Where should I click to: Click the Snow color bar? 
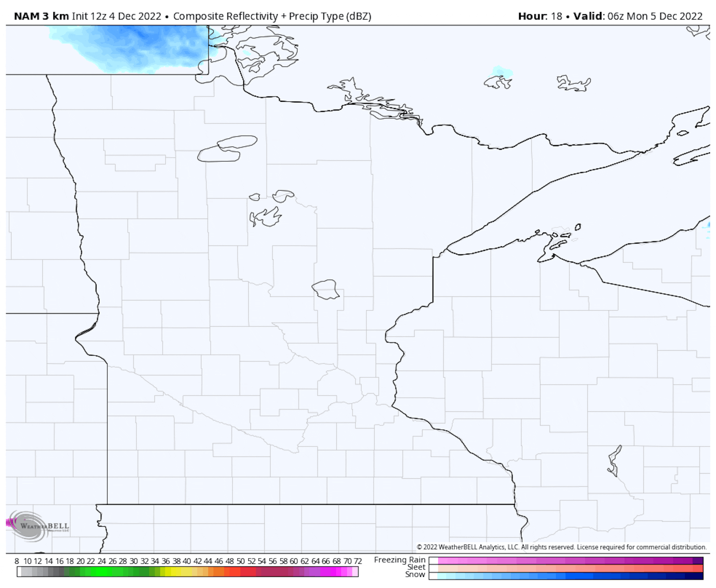(566, 575)
